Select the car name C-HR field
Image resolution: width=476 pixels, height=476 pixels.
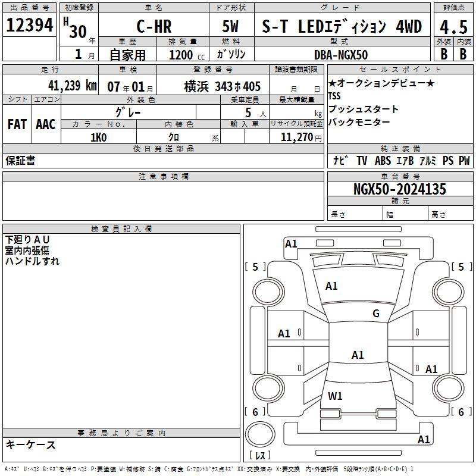(153, 27)
